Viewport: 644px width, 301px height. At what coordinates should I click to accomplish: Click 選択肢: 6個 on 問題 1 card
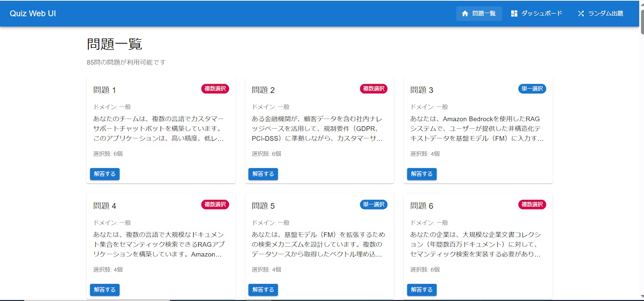tap(108, 154)
